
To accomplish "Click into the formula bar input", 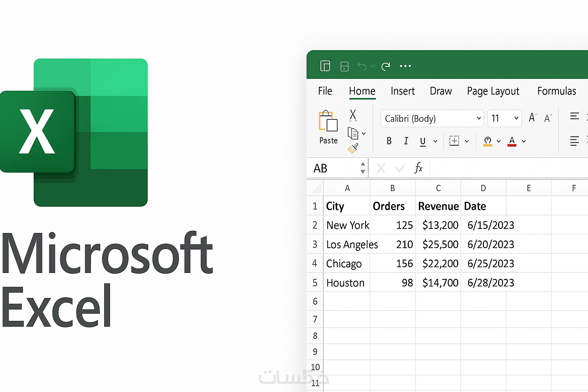I will pos(509,168).
